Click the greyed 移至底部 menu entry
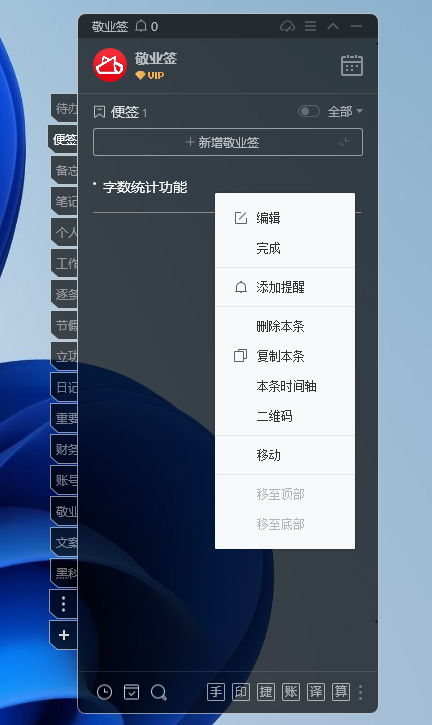432x725 pixels. tap(285, 524)
